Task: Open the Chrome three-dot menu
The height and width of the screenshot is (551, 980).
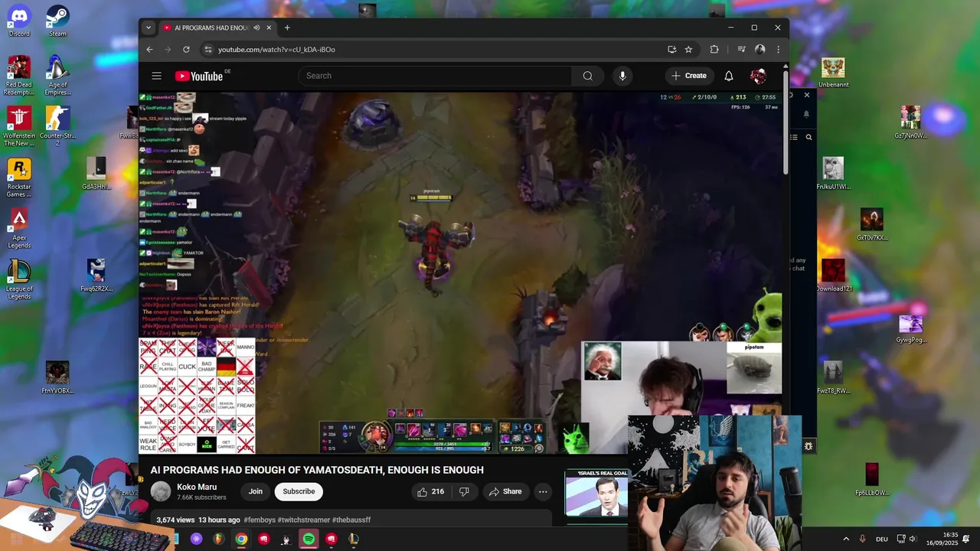Action: coord(778,49)
